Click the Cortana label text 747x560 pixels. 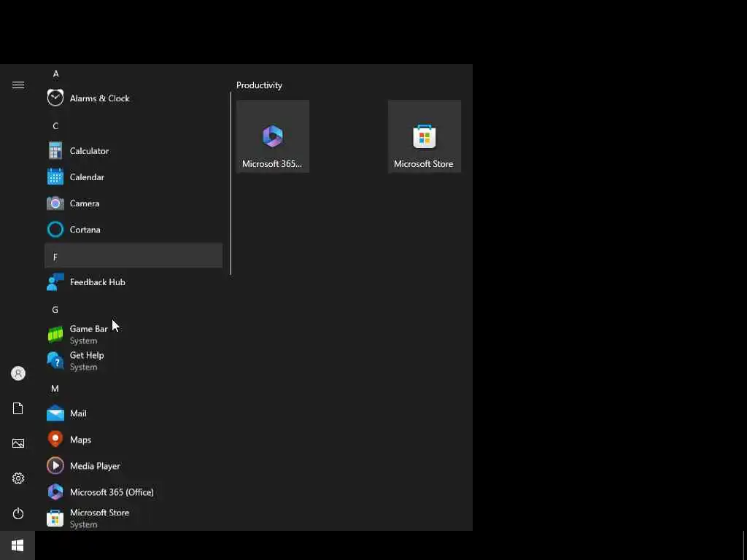85,230
